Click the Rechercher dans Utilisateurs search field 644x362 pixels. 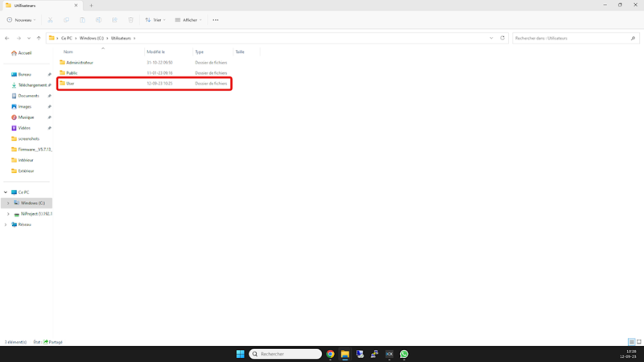(x=572, y=38)
